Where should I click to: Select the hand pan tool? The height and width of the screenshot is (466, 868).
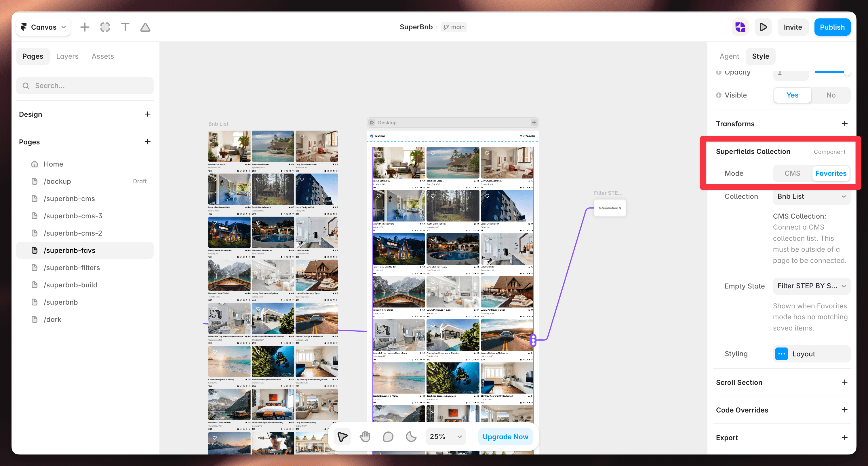(365, 437)
